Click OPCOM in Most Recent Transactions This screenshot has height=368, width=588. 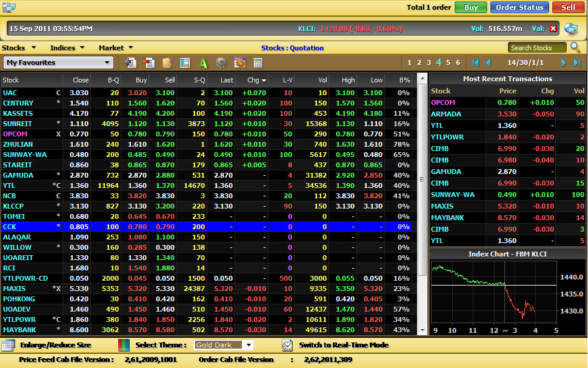pyautogui.click(x=443, y=102)
